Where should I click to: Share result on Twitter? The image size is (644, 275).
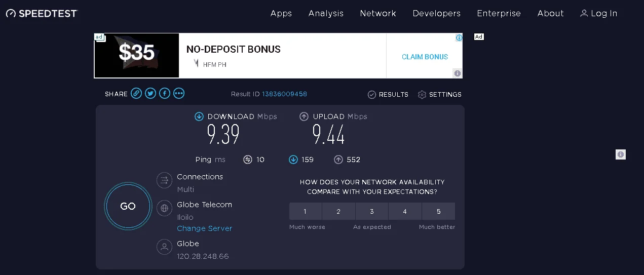click(x=150, y=93)
